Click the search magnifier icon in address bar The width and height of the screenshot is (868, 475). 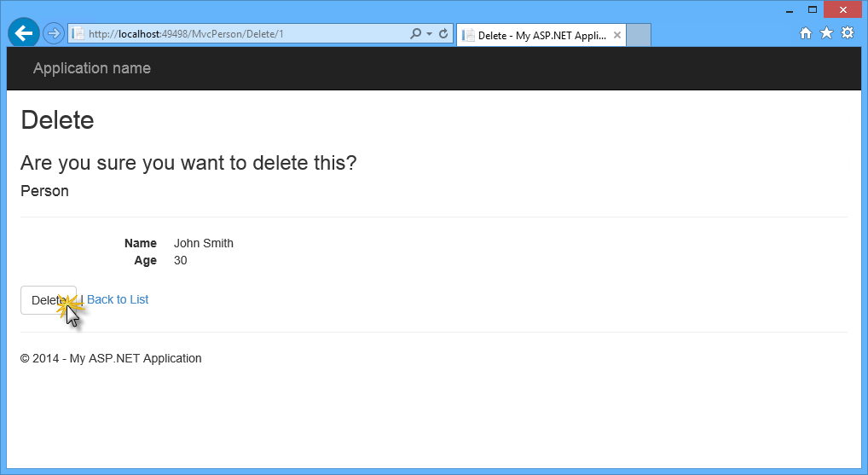[415, 34]
